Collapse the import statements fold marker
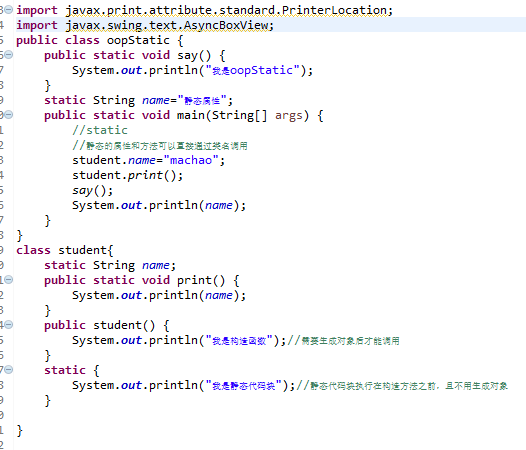Viewport: 526px width, 450px height. tap(9, 10)
